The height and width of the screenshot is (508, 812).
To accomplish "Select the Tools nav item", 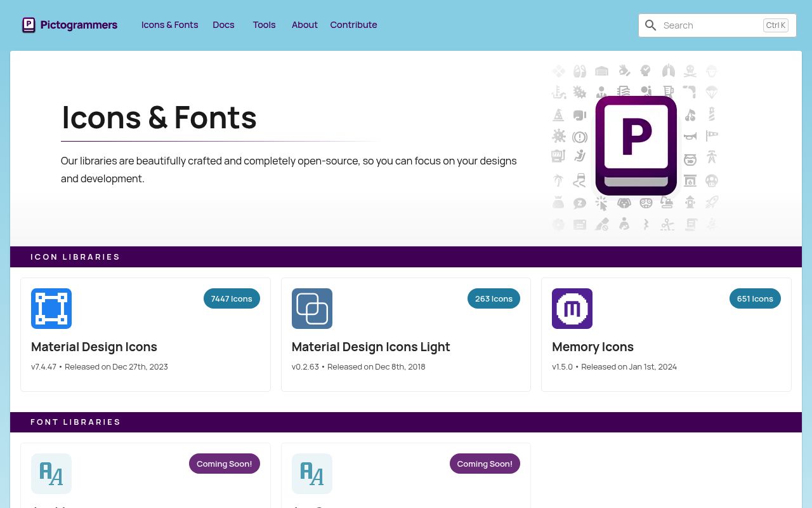I will (x=264, y=25).
